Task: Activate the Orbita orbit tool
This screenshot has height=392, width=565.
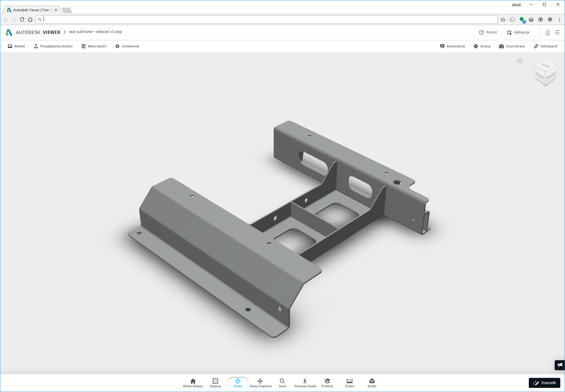Action: [x=237, y=383]
